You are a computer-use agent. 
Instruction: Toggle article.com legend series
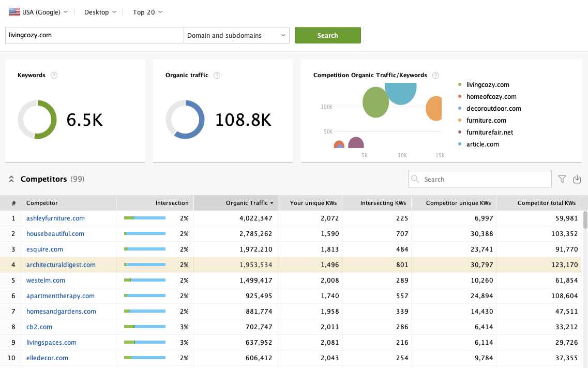pos(482,144)
